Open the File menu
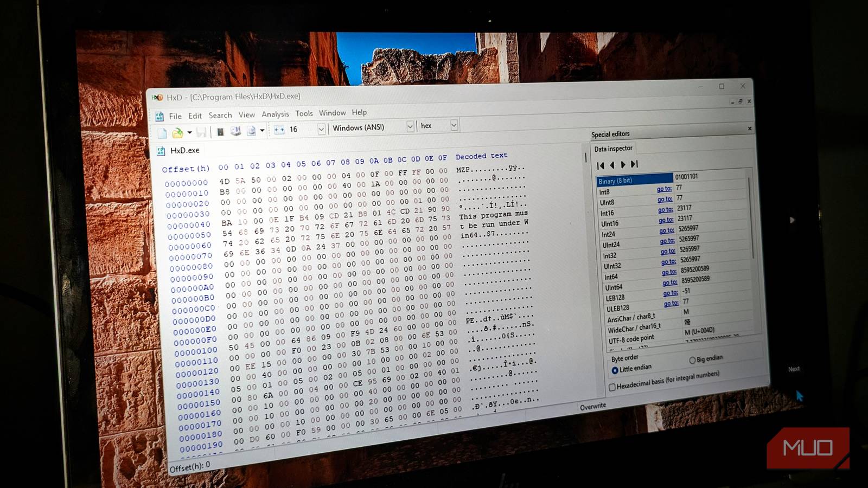 175,116
